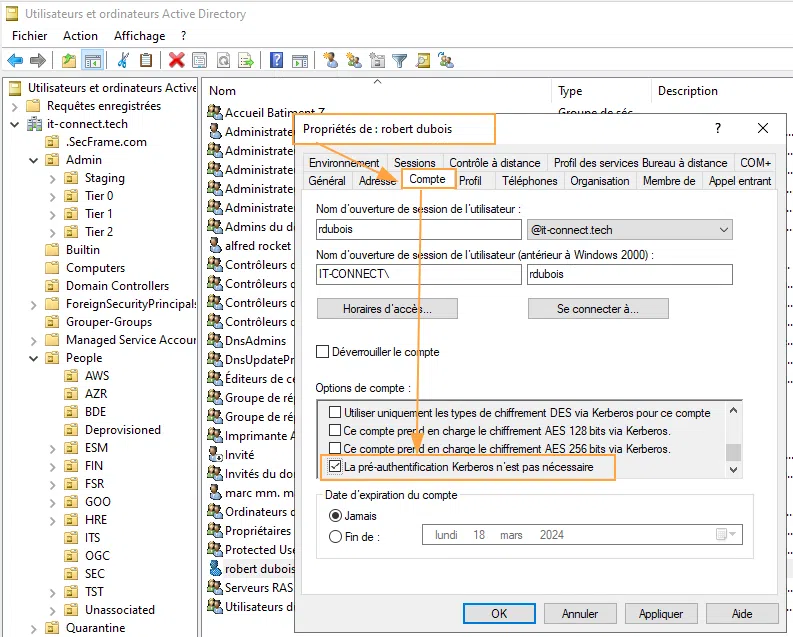Check the AES 128 bits Kerberos option
This screenshot has width=793, height=637.
pyautogui.click(x=334, y=430)
